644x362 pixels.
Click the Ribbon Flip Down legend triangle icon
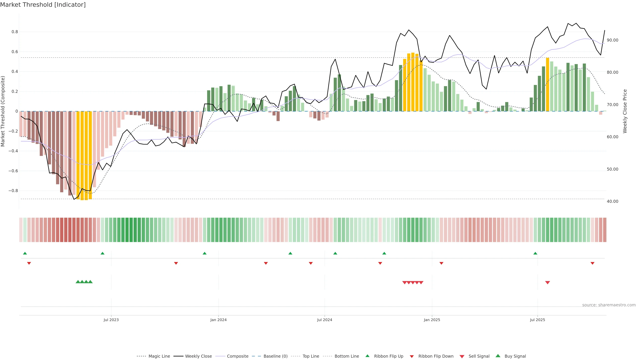[x=412, y=356]
